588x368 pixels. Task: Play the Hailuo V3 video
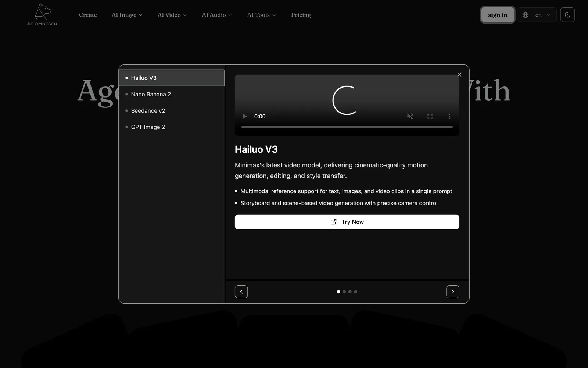pyautogui.click(x=245, y=116)
